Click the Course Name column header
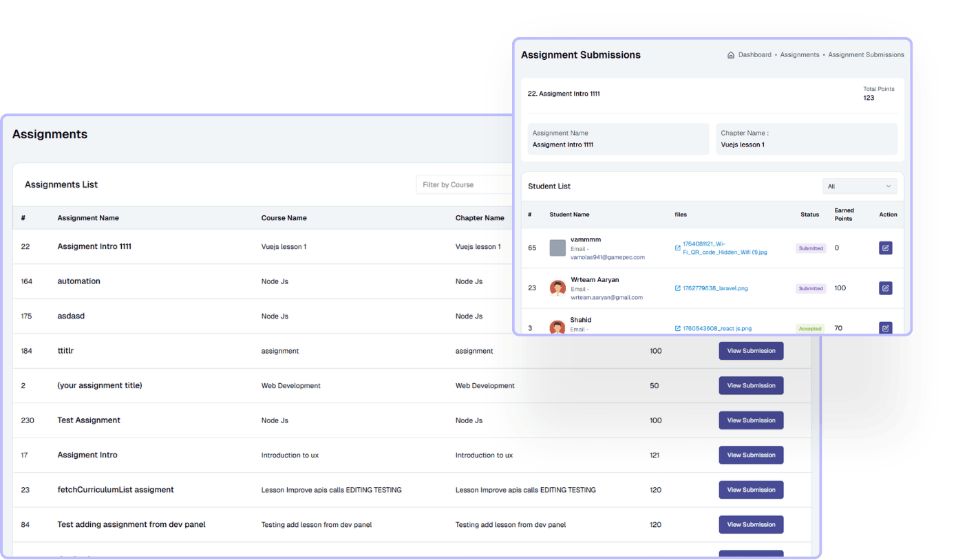 (284, 218)
